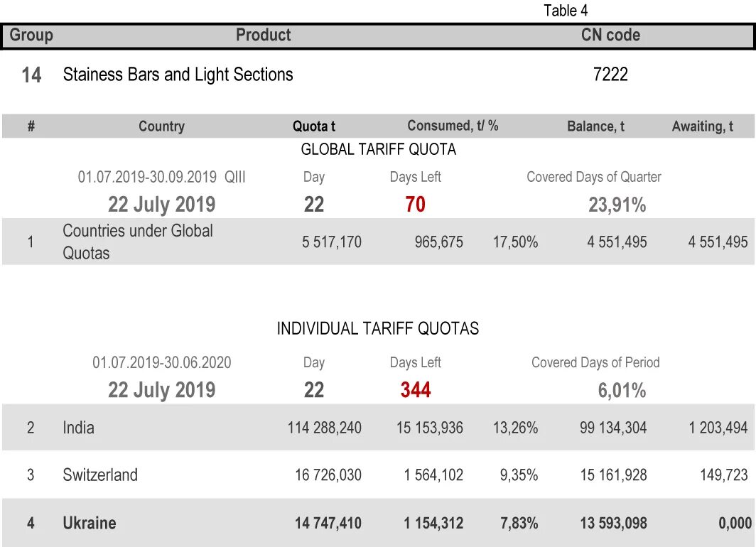This screenshot has width=756, height=547.
Task: Select the Countries under Global Quotas row
Action: (378, 242)
